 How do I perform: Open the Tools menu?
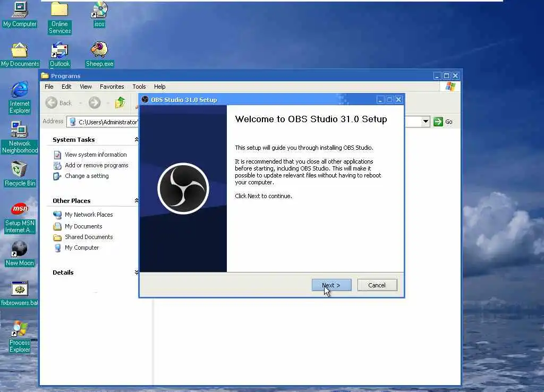coord(139,87)
